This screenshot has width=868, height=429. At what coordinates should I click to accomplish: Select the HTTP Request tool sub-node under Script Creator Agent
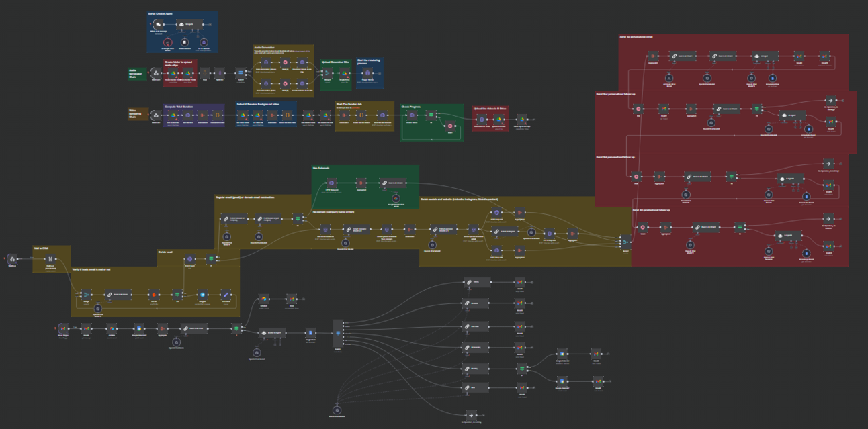[204, 42]
